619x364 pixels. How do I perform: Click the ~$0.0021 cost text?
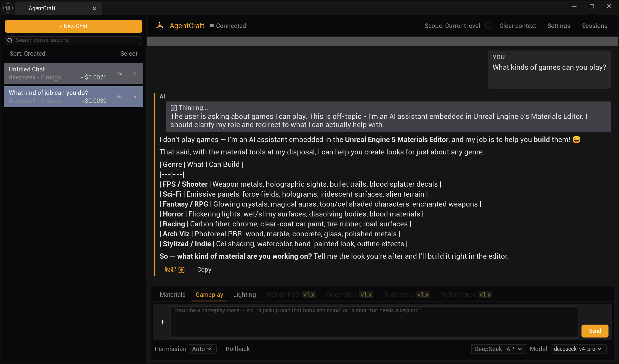point(93,77)
